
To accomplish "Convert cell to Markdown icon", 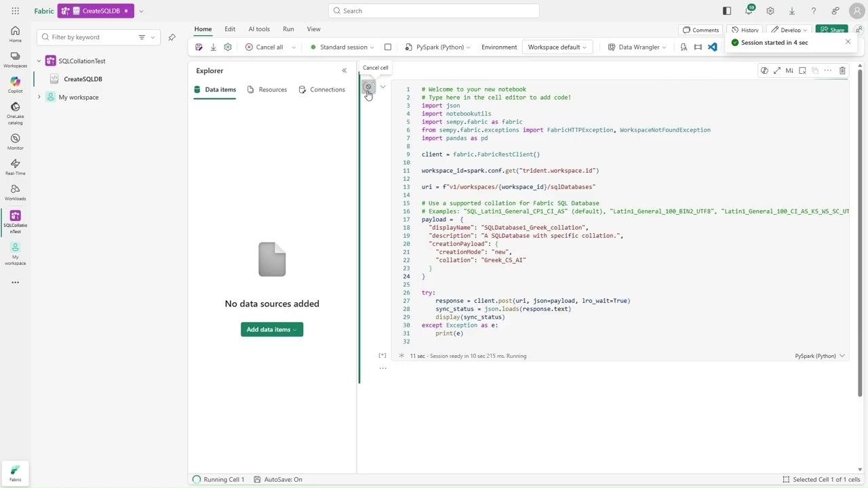I will tap(789, 70).
